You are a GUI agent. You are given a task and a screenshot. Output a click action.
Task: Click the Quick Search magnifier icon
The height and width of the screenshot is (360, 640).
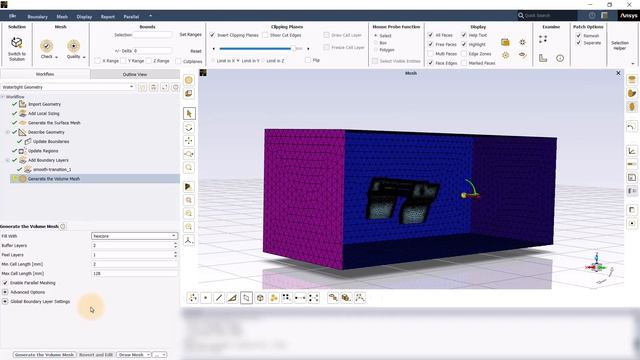tap(521, 16)
